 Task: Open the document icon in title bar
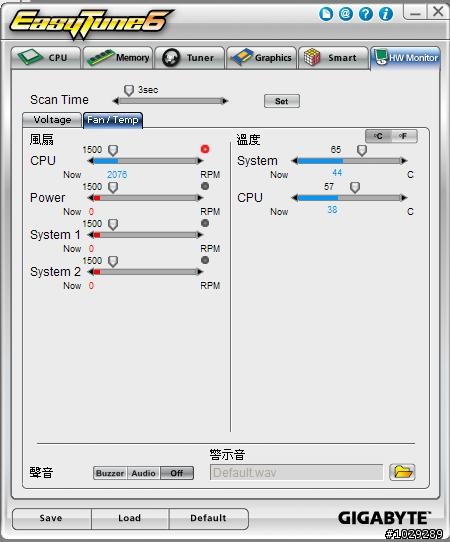tap(326, 14)
